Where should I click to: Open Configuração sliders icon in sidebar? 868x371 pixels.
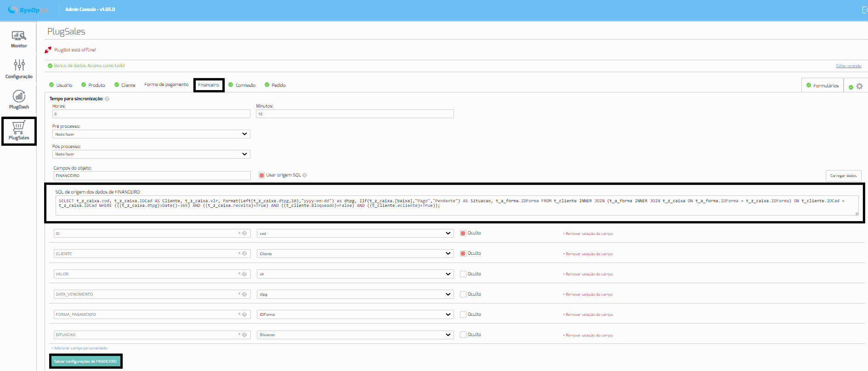19,65
